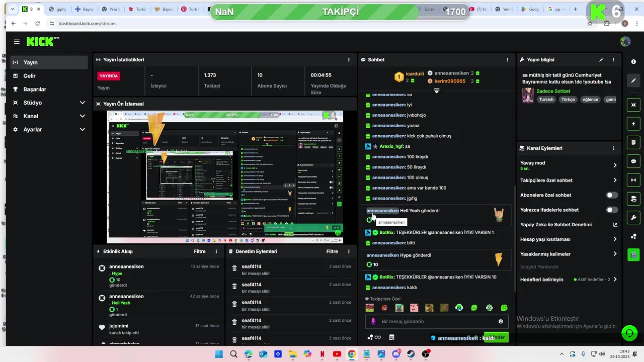Select the pencil edit icon in right sidebar

tap(633, 80)
